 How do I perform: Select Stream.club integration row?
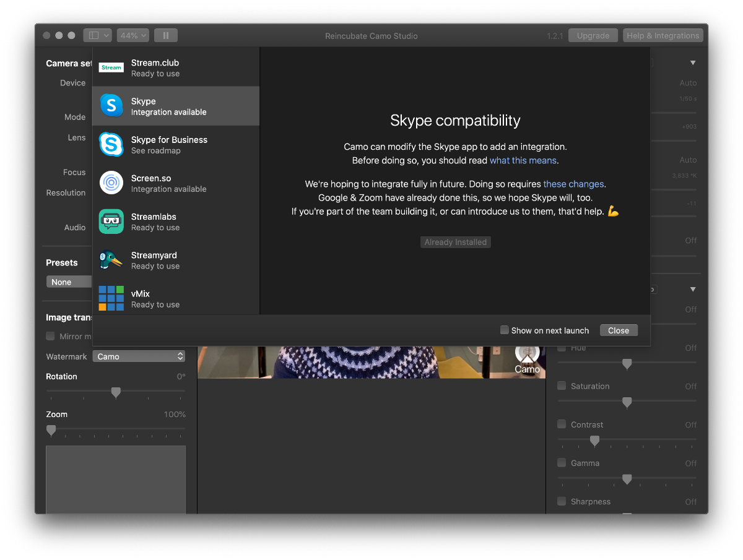(x=176, y=67)
